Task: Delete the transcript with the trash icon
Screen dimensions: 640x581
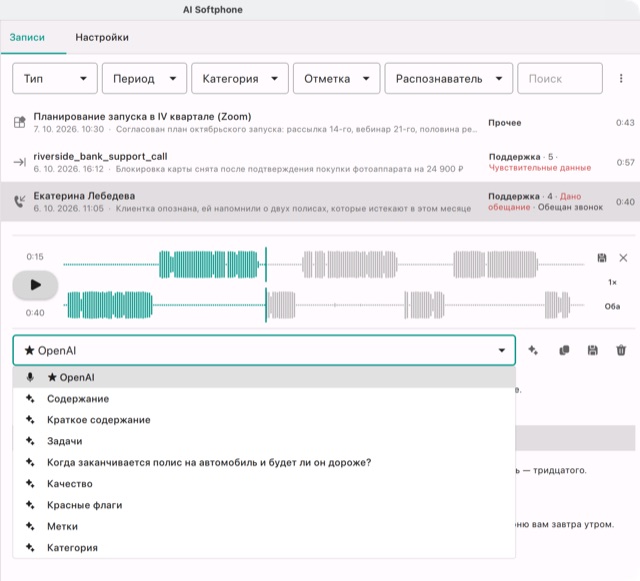Action: pos(621,350)
